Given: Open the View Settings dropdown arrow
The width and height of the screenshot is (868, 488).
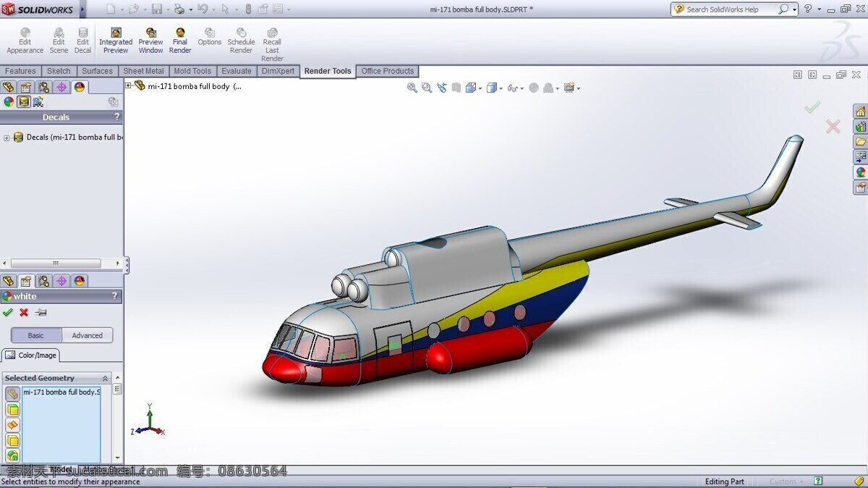Looking at the screenshot, I should 578,88.
